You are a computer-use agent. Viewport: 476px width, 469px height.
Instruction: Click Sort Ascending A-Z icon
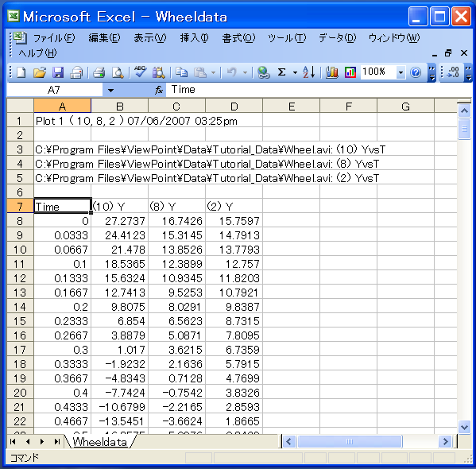(309, 72)
